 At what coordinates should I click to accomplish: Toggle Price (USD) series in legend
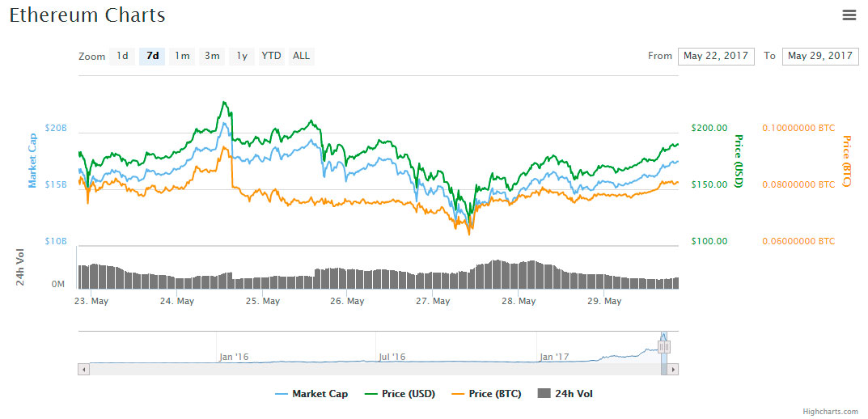click(x=400, y=394)
